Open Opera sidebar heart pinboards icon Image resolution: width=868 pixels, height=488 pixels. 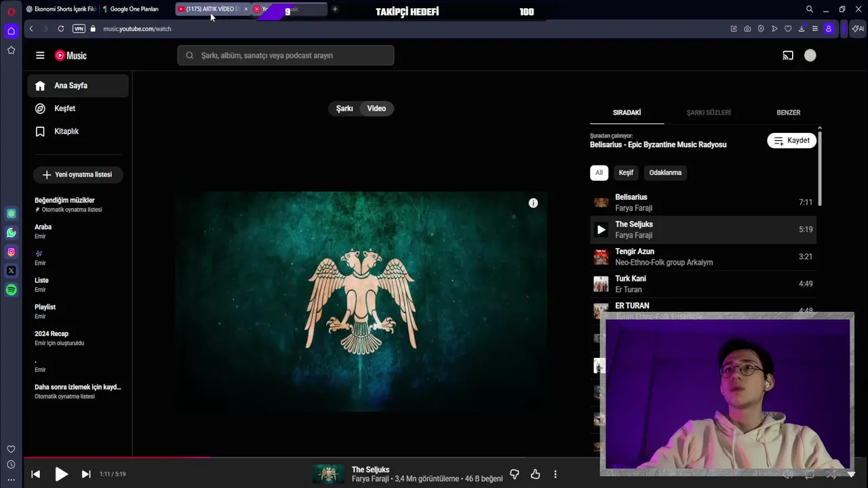(x=11, y=449)
